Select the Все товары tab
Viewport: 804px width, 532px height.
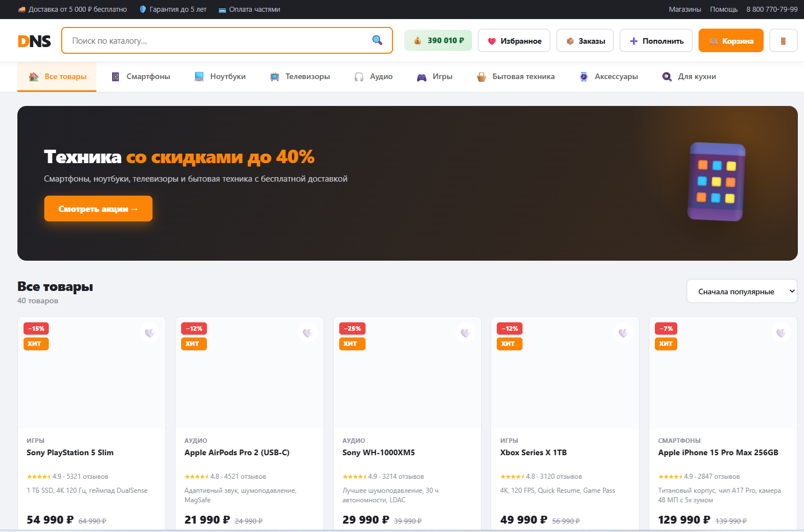57,77
